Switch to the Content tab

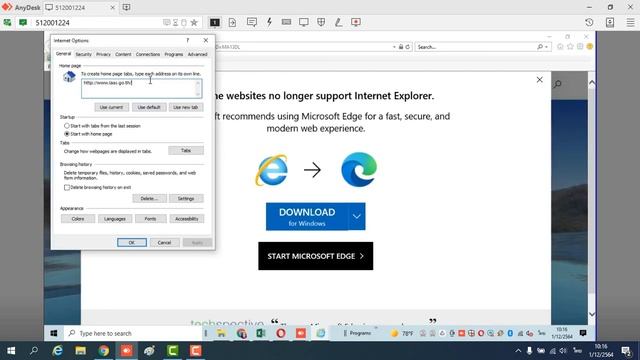[123, 54]
